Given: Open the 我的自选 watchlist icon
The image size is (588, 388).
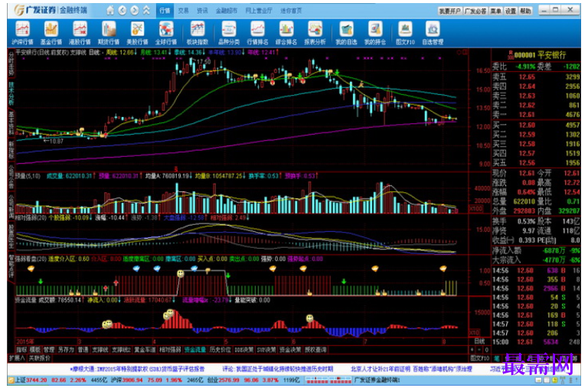Looking at the screenshot, I should click(346, 34).
